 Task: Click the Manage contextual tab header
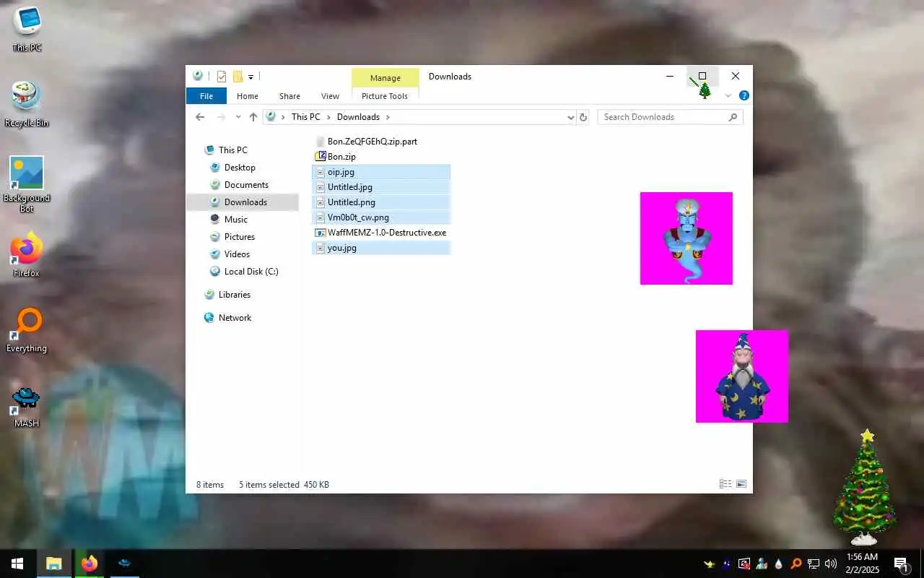(x=385, y=78)
